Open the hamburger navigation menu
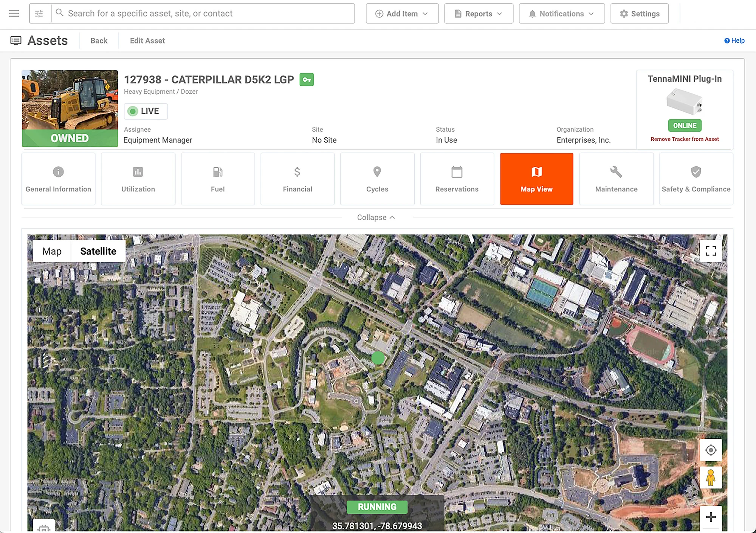The image size is (756, 533). click(x=14, y=13)
